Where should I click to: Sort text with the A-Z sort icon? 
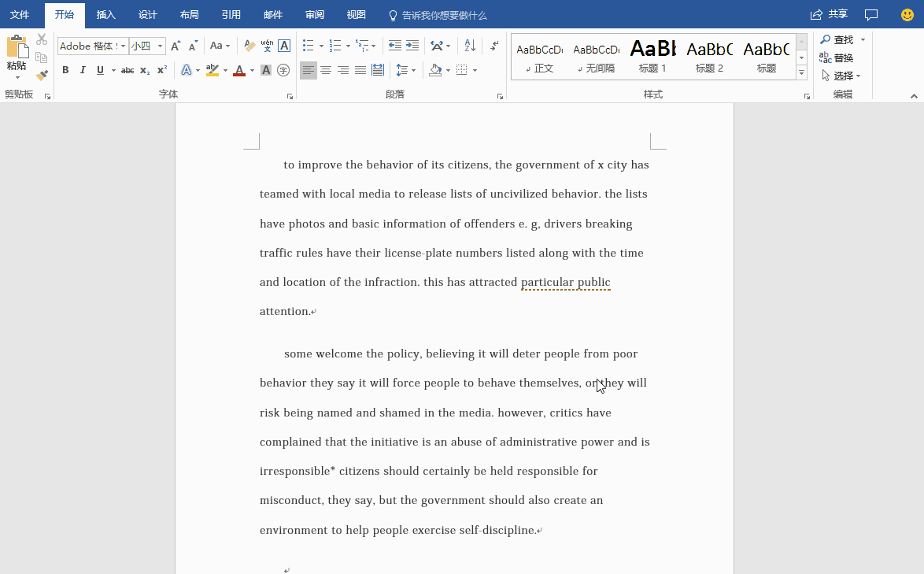pos(470,46)
